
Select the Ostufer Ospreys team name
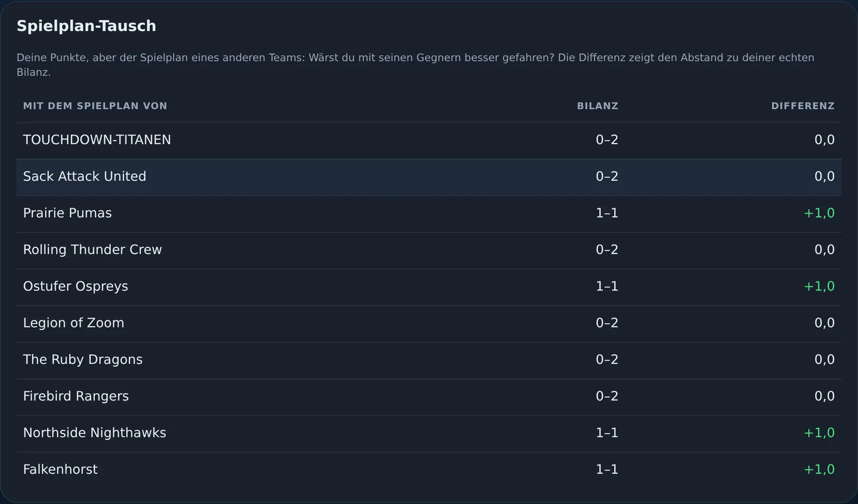point(75,286)
